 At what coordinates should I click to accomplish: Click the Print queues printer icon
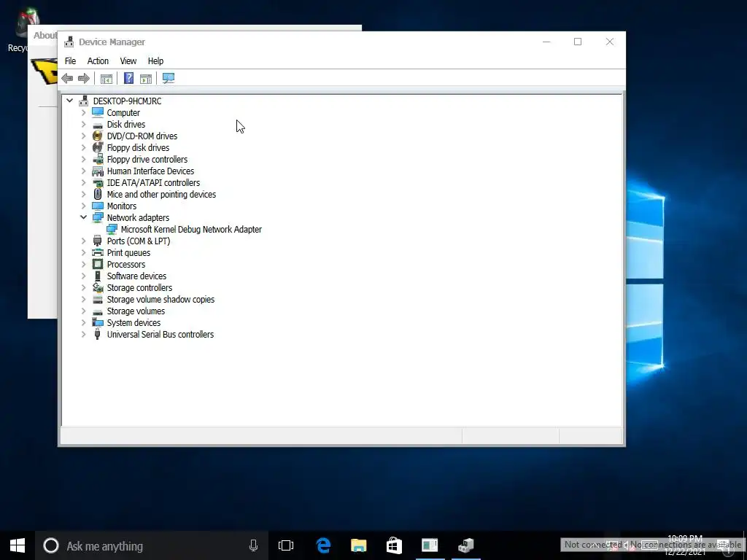tap(98, 253)
